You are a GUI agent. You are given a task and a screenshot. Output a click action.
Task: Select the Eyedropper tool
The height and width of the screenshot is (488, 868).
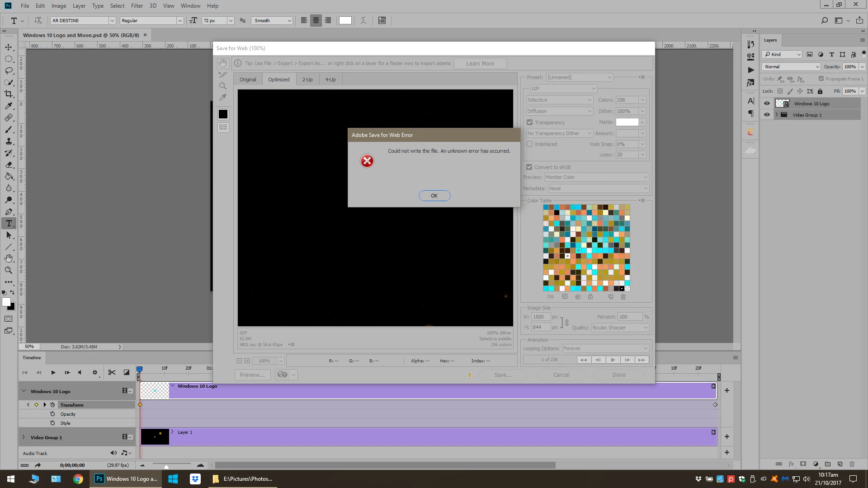tap(9, 106)
